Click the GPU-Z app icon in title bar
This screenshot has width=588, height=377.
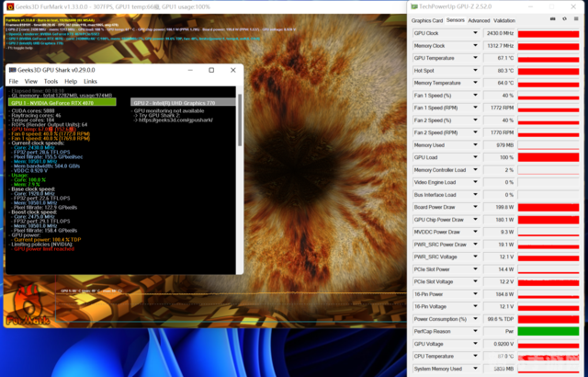point(413,6)
